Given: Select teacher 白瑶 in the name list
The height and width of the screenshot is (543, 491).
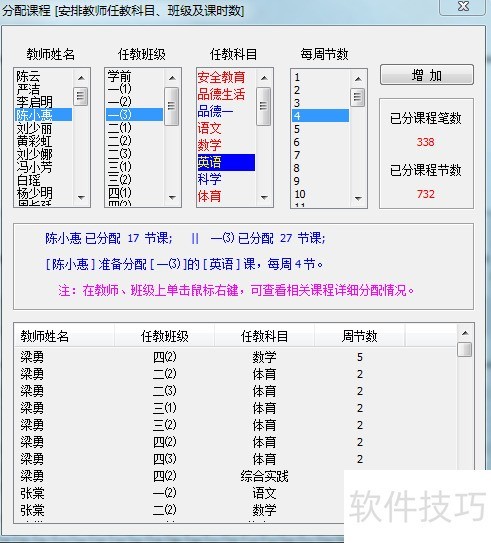Looking at the screenshot, I should point(44,180).
